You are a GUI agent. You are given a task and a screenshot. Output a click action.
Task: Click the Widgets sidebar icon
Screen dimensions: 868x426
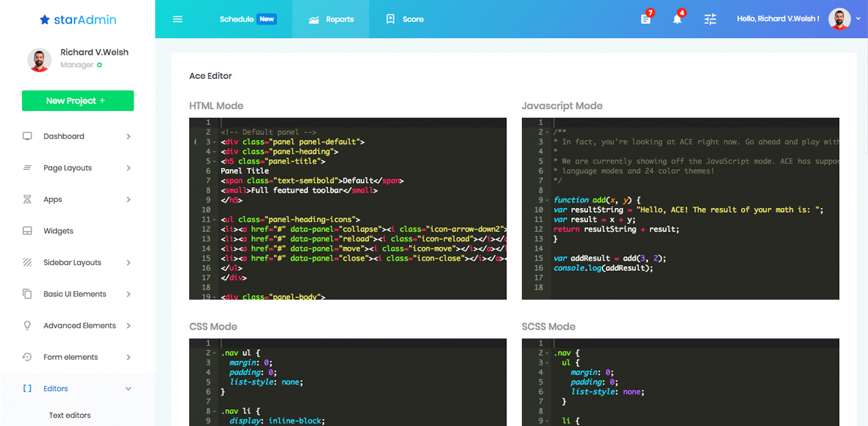[27, 231]
